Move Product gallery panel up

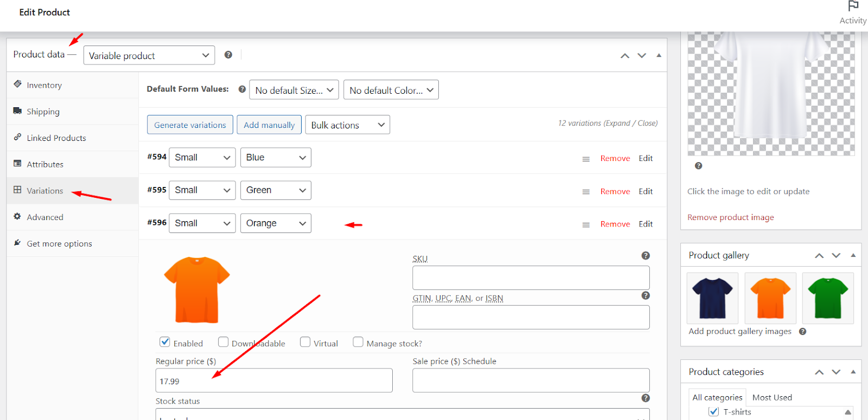(x=819, y=255)
